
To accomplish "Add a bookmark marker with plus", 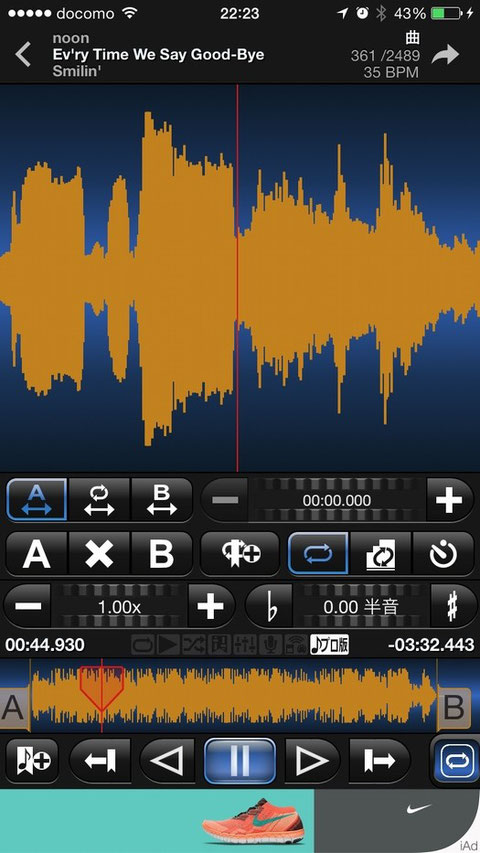I will 240,553.
